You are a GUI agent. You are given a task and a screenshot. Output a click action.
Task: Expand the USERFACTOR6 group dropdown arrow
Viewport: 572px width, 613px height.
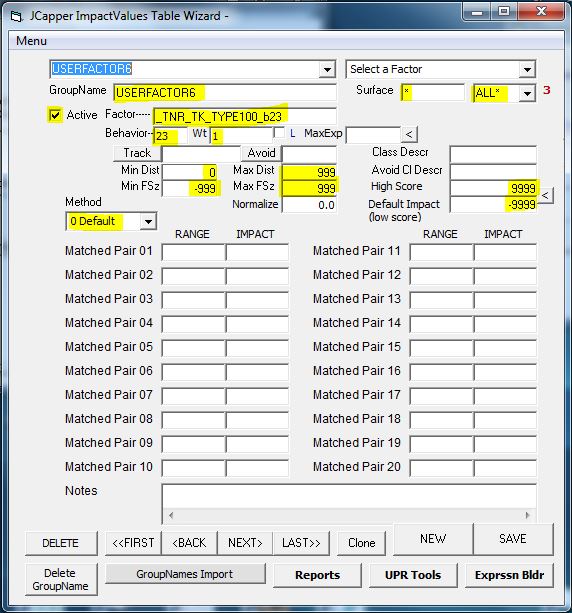coord(327,70)
